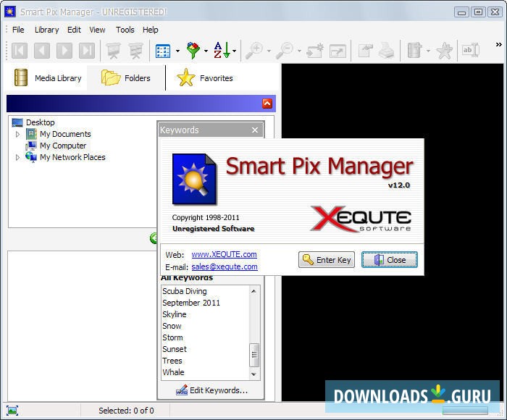This screenshot has height=420, width=507.
Task: Expand toolbar overflow chevron
Action: [x=498, y=45]
